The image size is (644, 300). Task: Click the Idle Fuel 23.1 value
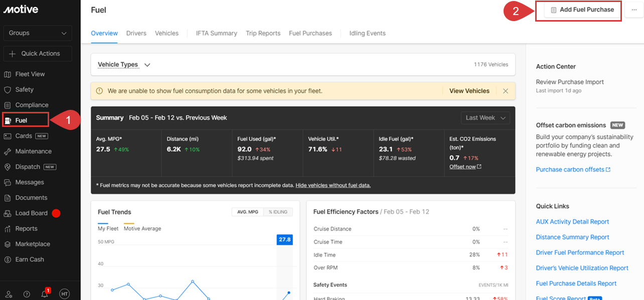[386, 149]
